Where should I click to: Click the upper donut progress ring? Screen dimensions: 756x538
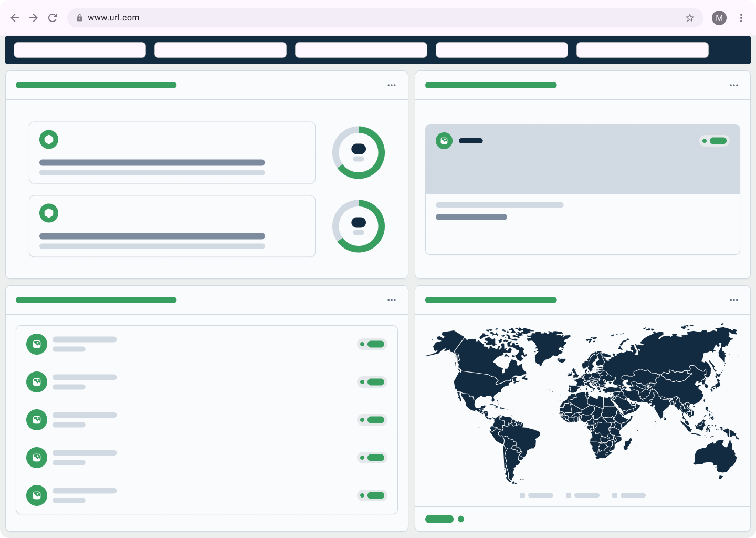coord(359,152)
